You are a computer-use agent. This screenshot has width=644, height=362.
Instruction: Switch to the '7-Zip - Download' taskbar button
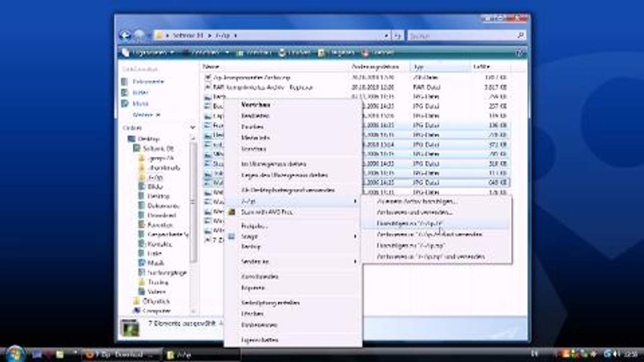click(x=122, y=354)
